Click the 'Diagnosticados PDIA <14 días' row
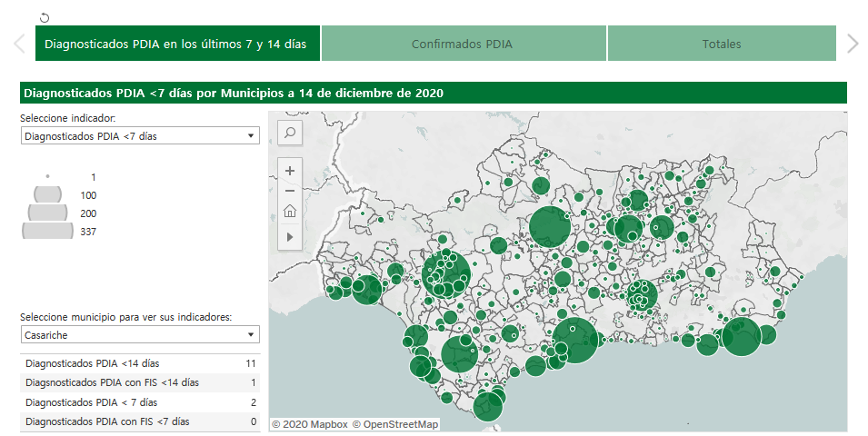This screenshot has width=868, height=436. (x=140, y=363)
